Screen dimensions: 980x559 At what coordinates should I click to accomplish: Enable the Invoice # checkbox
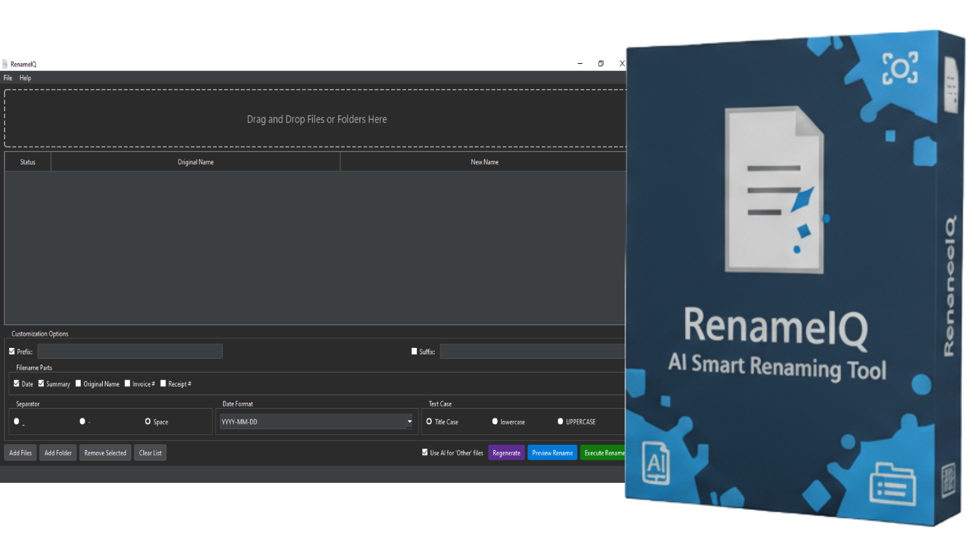[128, 383]
